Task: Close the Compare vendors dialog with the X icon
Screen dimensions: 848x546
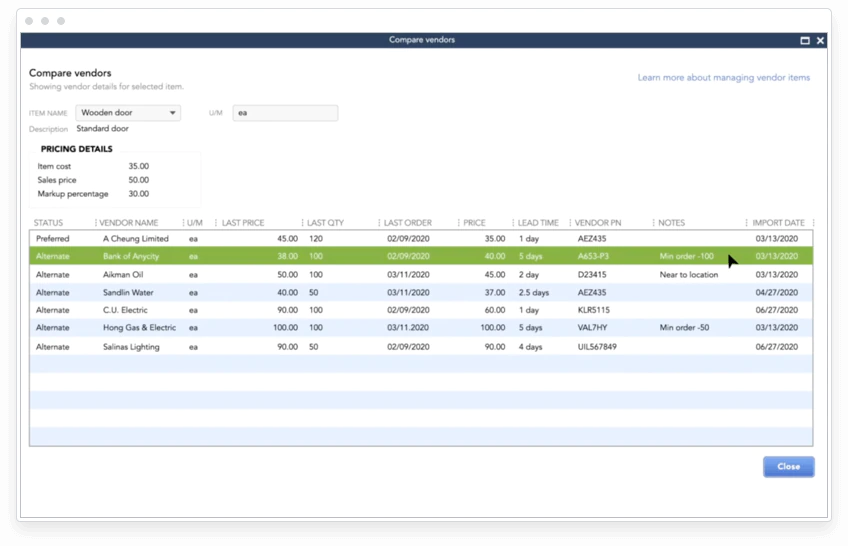Action: click(820, 41)
